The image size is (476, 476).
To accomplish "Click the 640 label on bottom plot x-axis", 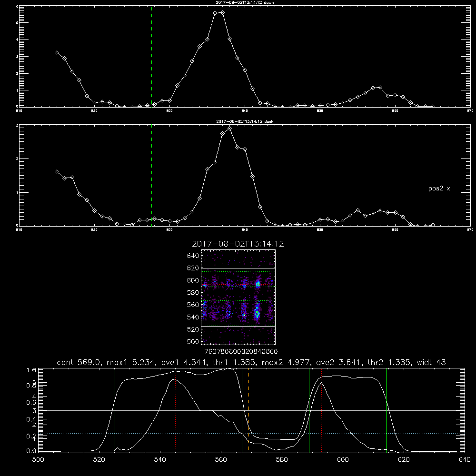I will [x=465, y=460].
